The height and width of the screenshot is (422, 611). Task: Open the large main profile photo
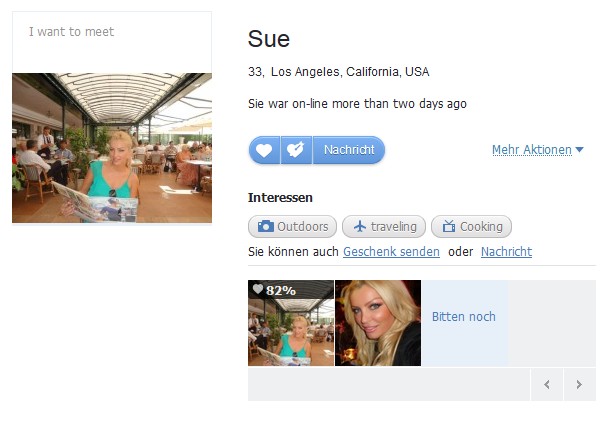click(112, 148)
